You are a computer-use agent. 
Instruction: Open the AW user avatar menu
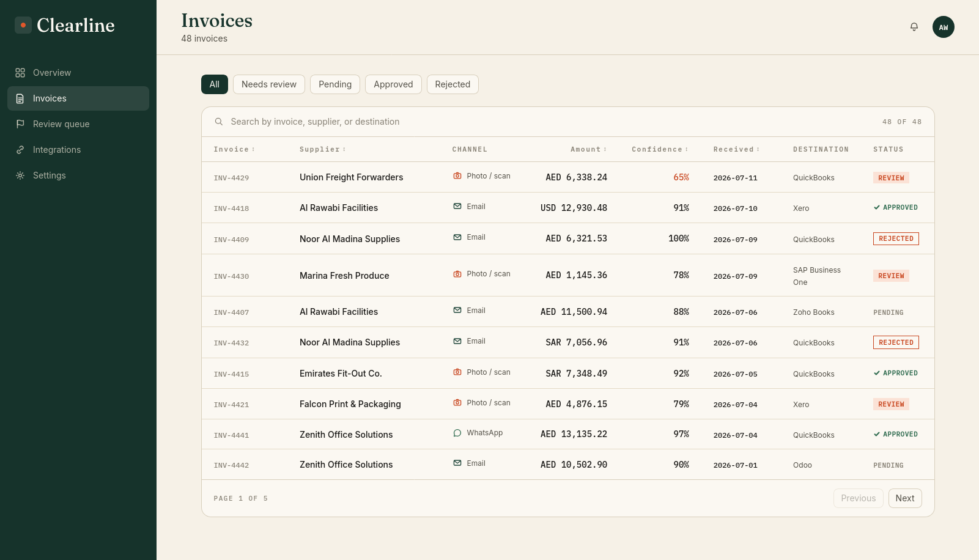[944, 27]
